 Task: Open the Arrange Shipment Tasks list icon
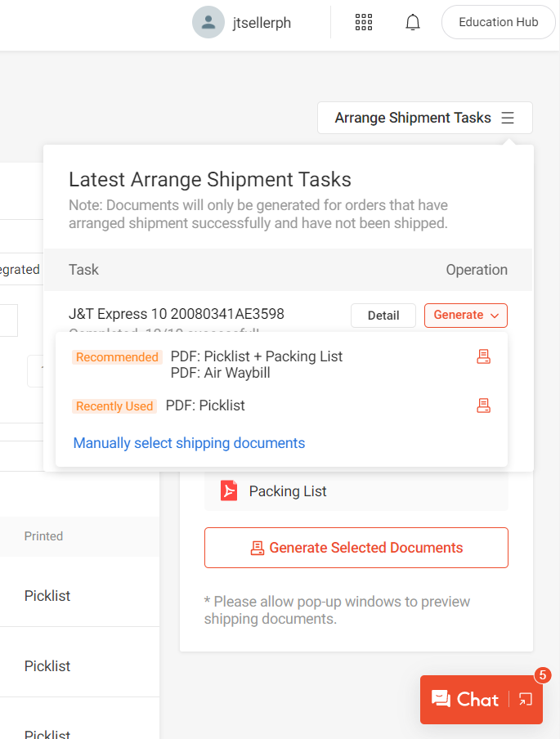click(508, 118)
